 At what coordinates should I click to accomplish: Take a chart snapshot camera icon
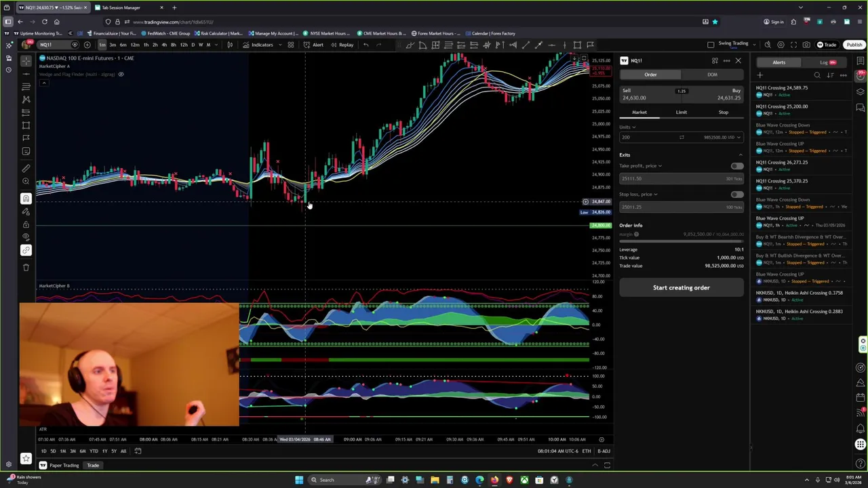(x=806, y=45)
